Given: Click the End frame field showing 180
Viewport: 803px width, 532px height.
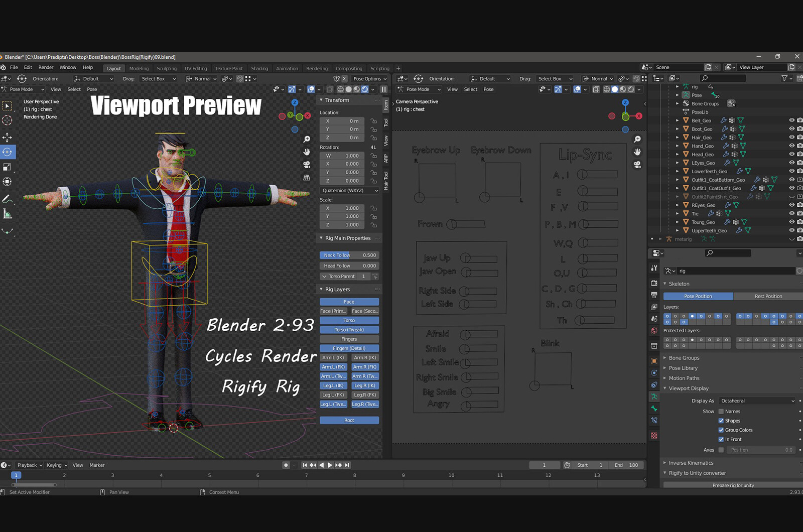Looking at the screenshot, I should coord(626,465).
